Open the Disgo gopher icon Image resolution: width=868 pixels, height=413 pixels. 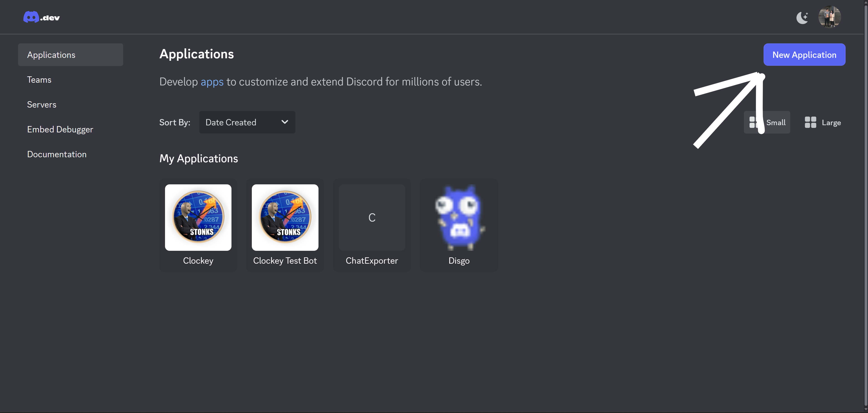[459, 217]
